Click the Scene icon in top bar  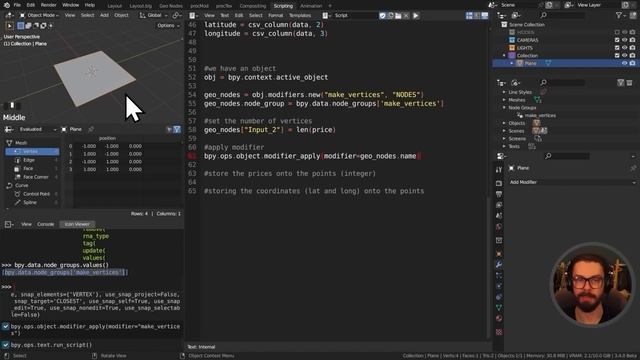pyautogui.click(x=493, y=5)
